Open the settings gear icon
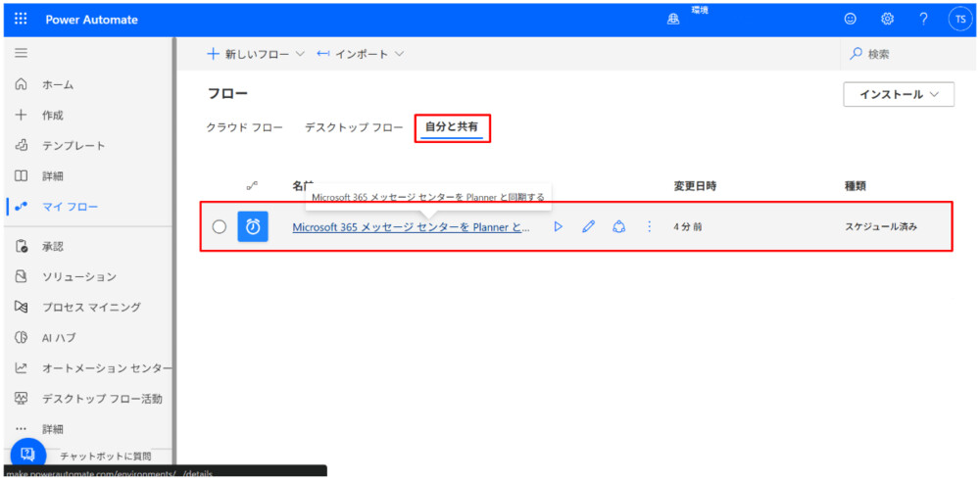Image resolution: width=980 pixels, height=482 pixels. point(887,20)
